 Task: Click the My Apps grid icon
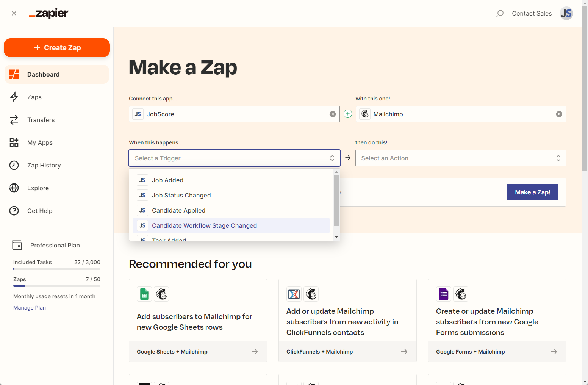click(x=14, y=142)
